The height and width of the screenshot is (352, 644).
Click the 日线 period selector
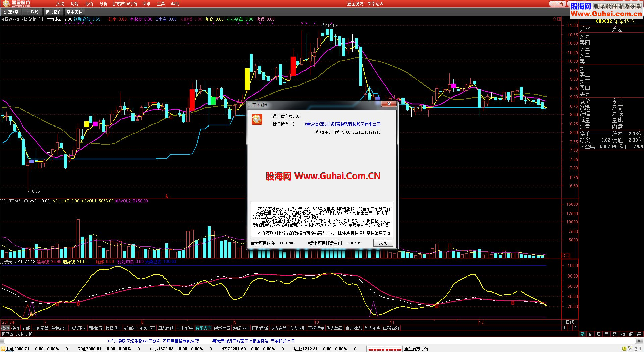pos(570,322)
